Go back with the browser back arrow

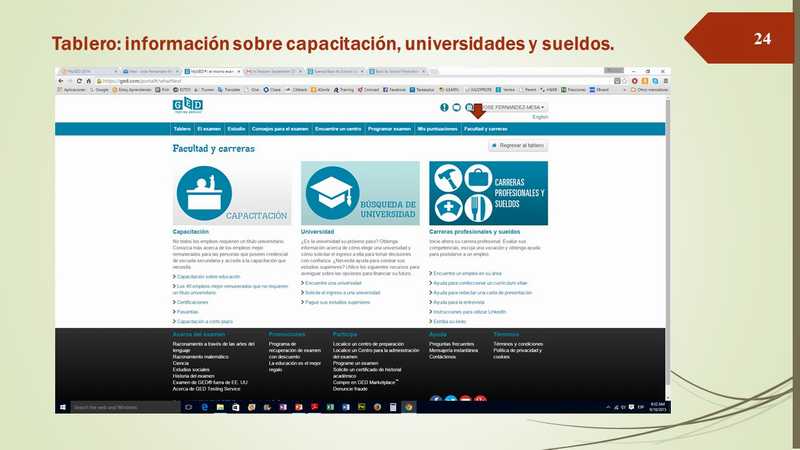point(61,81)
